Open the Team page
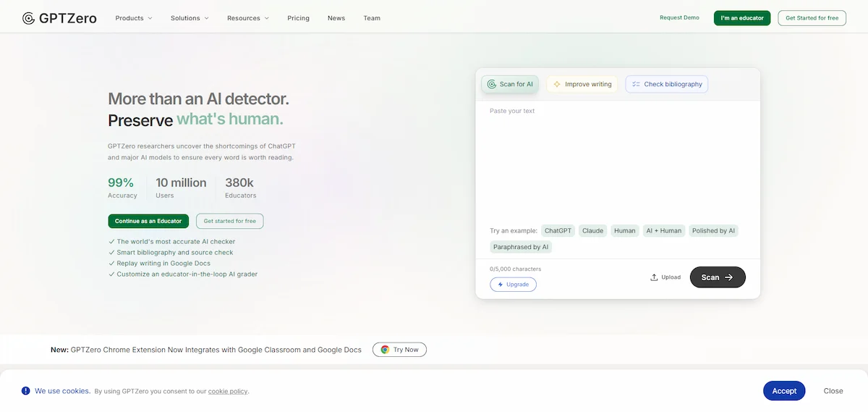This screenshot has width=868, height=412. [372, 18]
